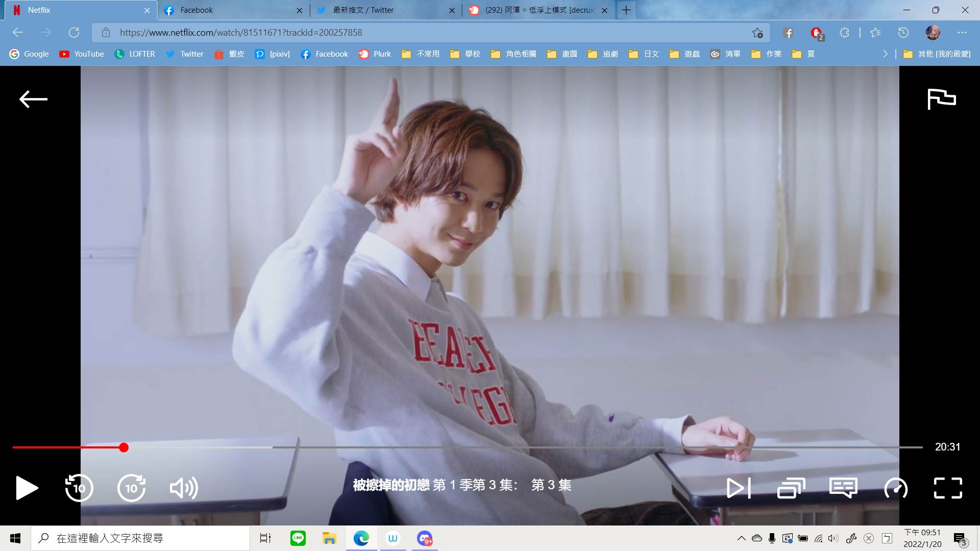The image size is (980, 551).
Task: Open the Facebook bookmark
Action: 324,54
